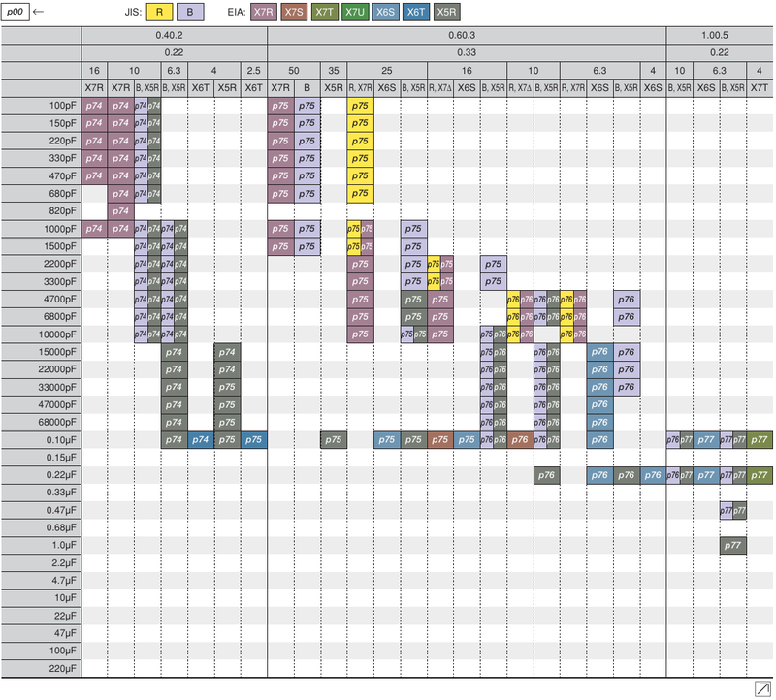The height and width of the screenshot is (700, 776).
Task: Open the blue p74 link in the 0.10µF row
Action: (201, 440)
